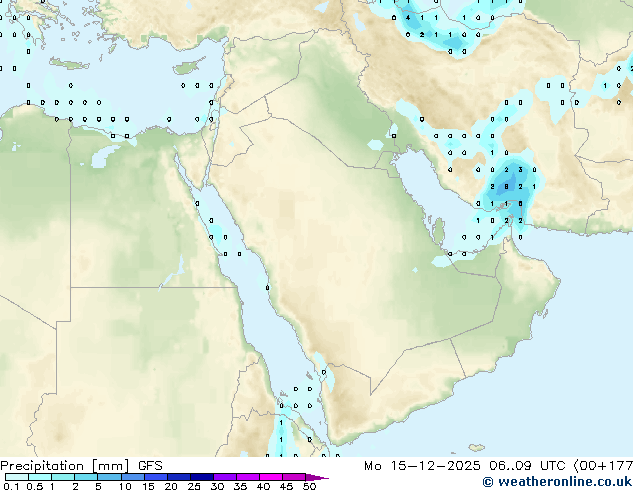Click the '06..09 UTC' time text
Viewport: 634px width, 490px height.
tap(527, 466)
